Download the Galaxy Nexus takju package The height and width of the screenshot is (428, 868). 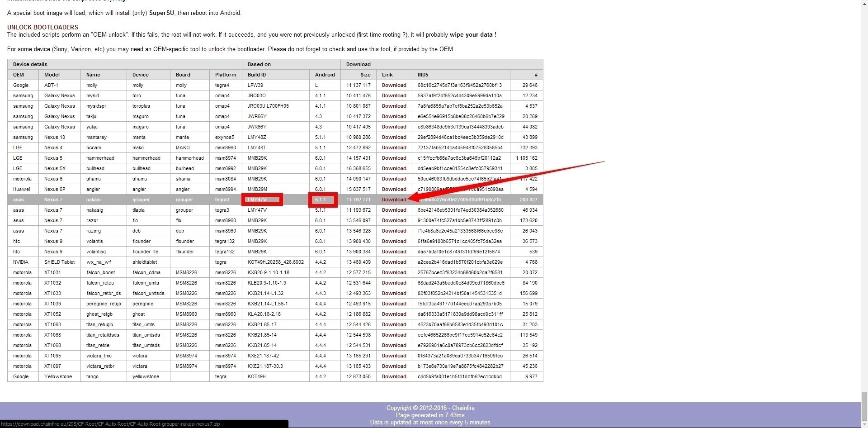click(x=394, y=116)
